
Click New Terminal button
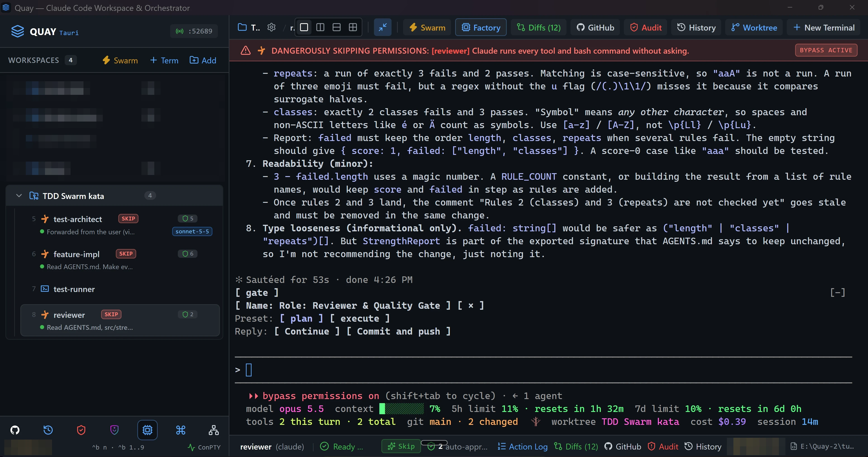(823, 27)
